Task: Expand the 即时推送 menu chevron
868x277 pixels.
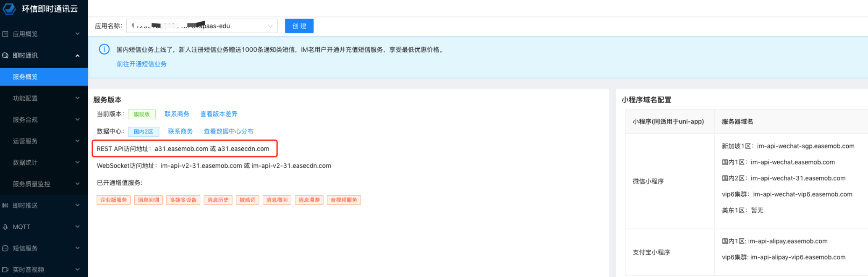Action: (x=78, y=205)
